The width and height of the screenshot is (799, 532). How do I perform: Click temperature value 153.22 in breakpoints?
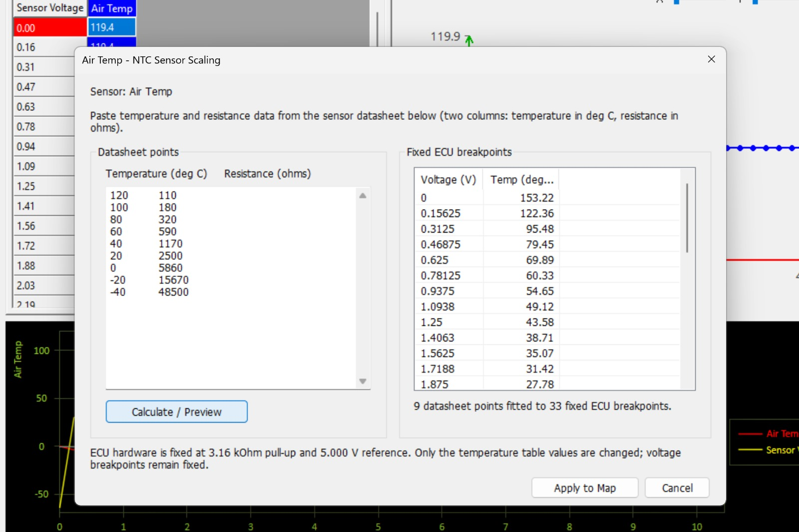click(x=537, y=198)
